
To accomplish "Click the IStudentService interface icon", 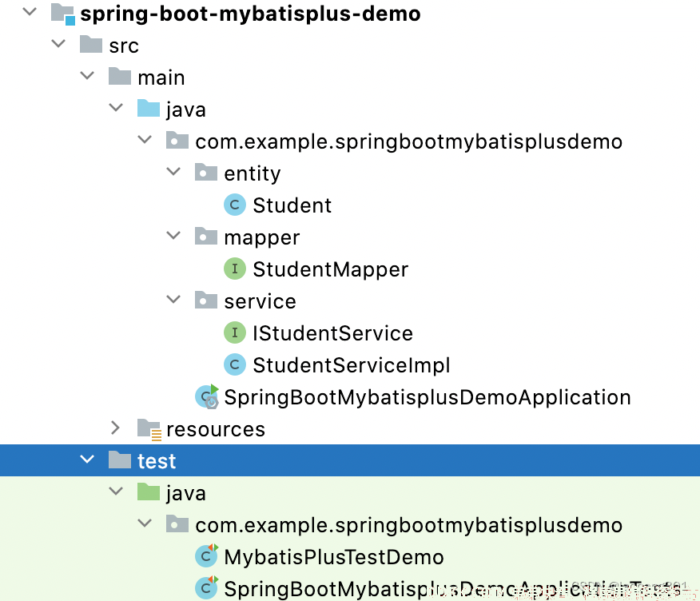I will point(235,332).
